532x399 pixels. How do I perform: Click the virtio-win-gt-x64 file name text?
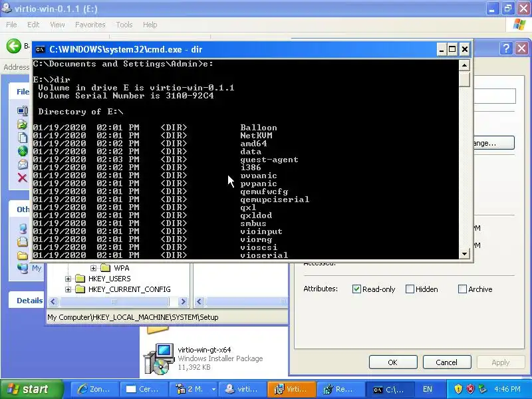204,350
